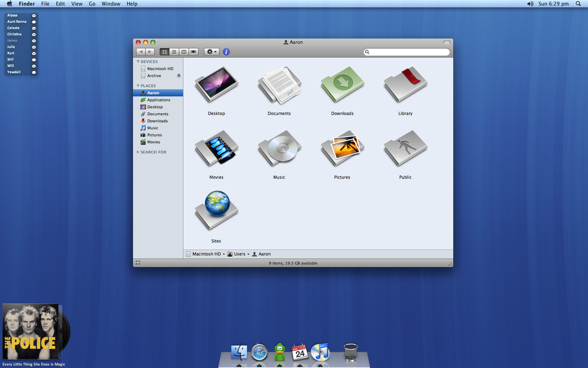Select Aaron home in the sidebar

[158, 93]
